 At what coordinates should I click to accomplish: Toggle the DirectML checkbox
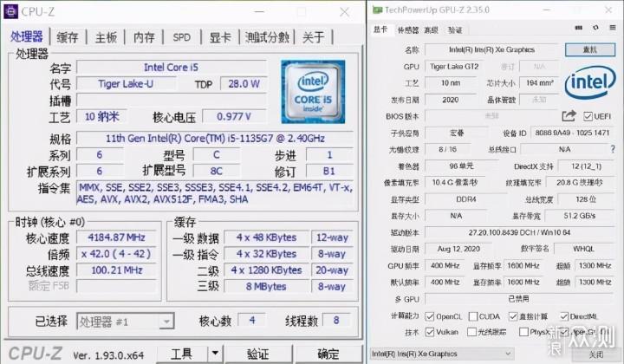tap(564, 316)
